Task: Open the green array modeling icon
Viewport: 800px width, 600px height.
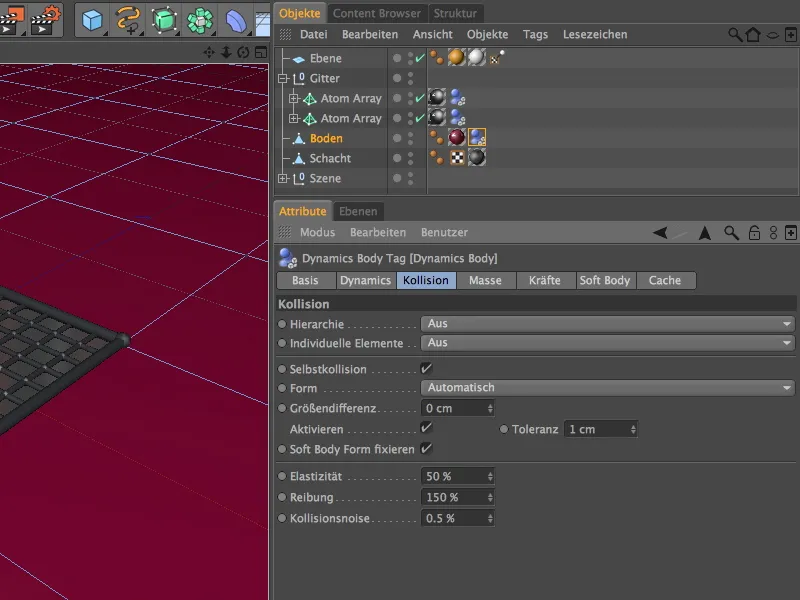Action: click(x=199, y=20)
